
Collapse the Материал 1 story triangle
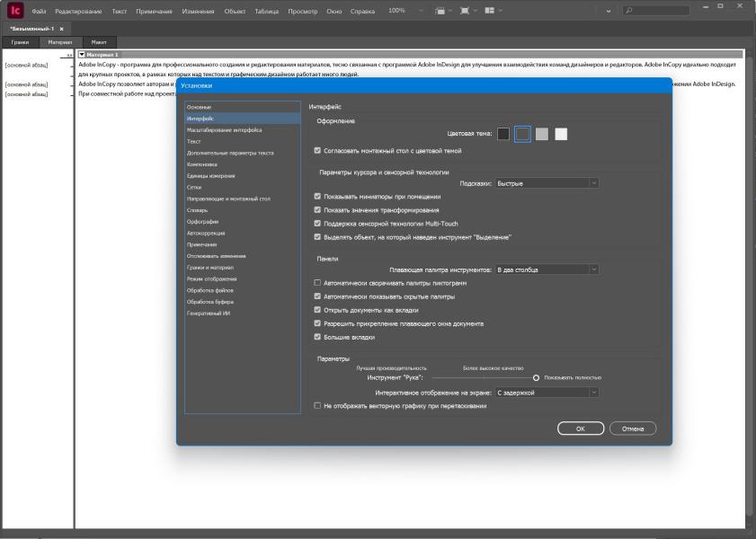[x=82, y=55]
